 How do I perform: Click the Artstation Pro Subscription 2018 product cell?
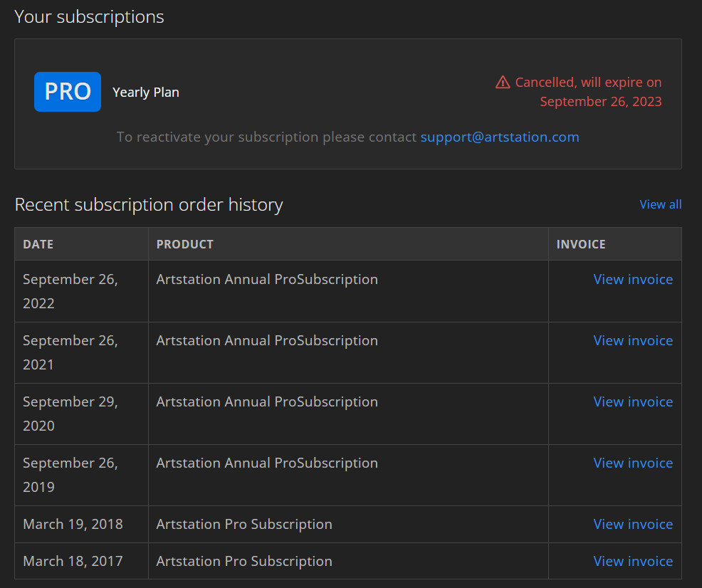pos(348,524)
